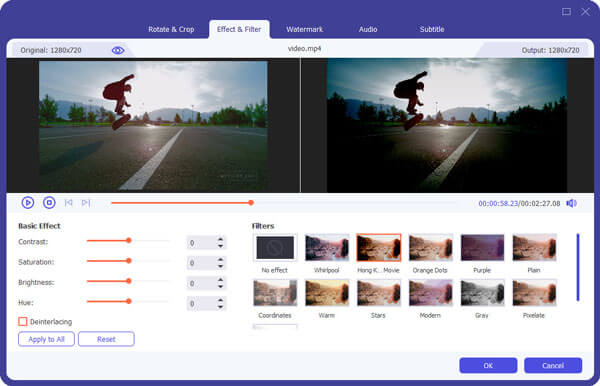The width and height of the screenshot is (600, 386).
Task: Stop the video playback
Action: (x=49, y=202)
